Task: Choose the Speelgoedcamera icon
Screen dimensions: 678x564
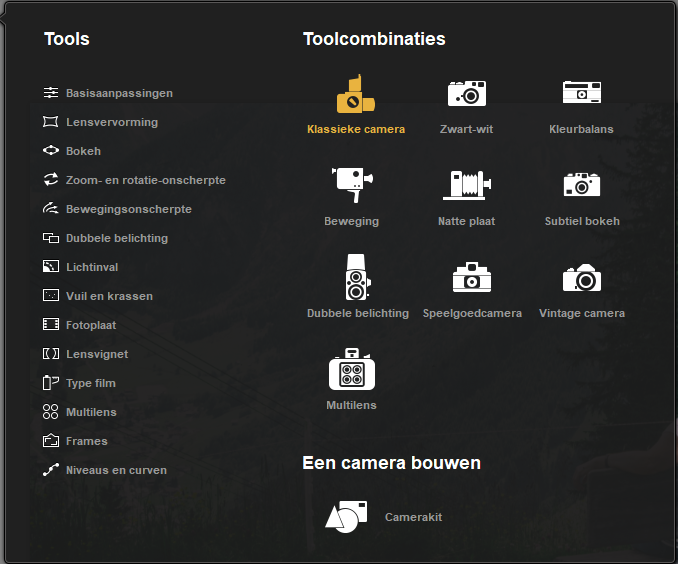Action: pyautogui.click(x=472, y=277)
